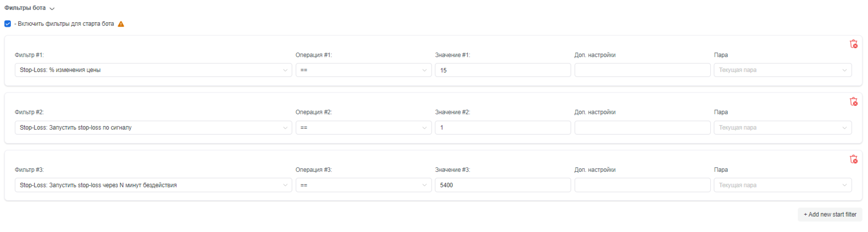Collapse the Фильтры бота section

29,8
